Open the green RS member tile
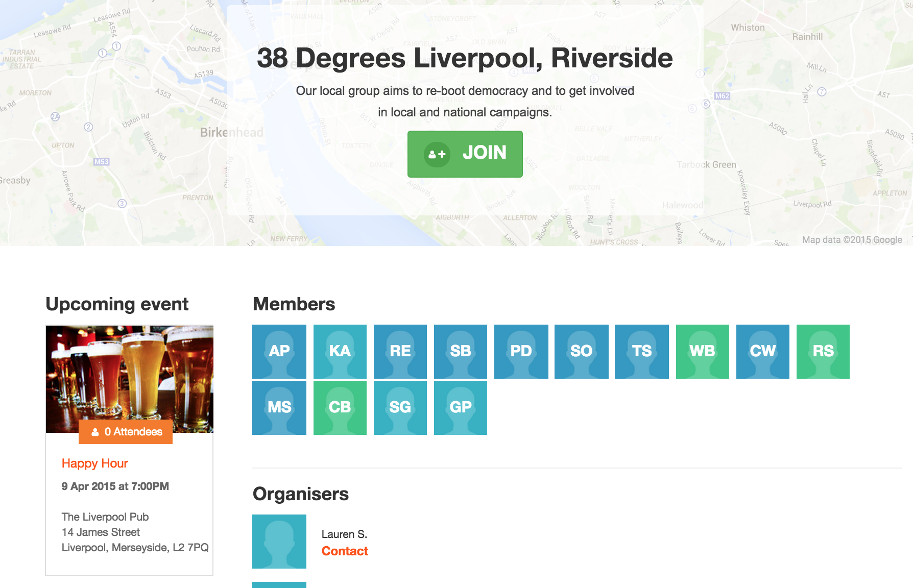The height and width of the screenshot is (588, 913). tap(823, 351)
